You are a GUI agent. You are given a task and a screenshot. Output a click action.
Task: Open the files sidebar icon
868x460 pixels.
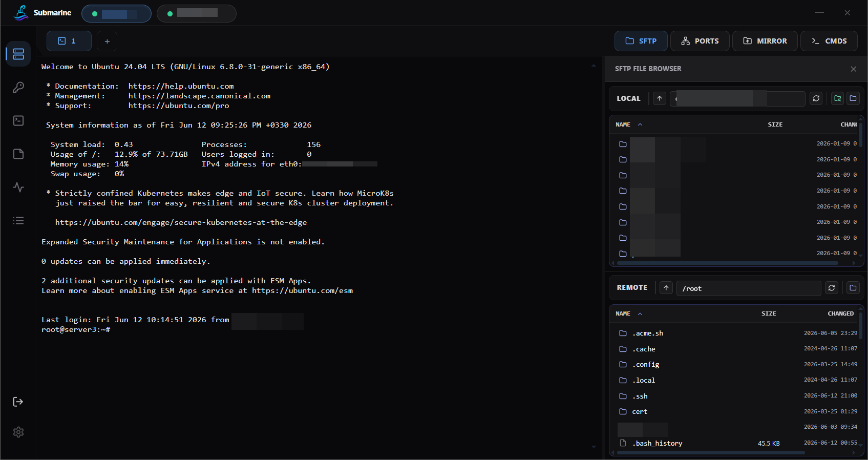[x=18, y=154]
